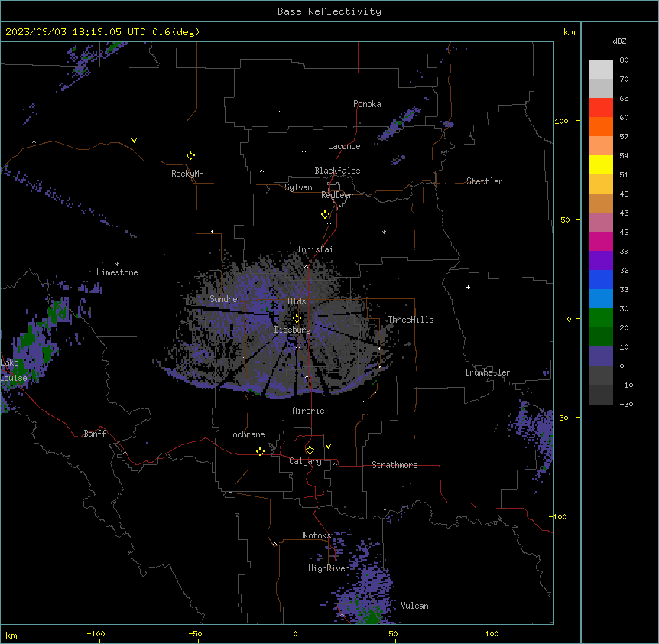Click the 50 tick label on bottom axis
Image resolution: width=659 pixels, height=644 pixels.
[x=393, y=633]
